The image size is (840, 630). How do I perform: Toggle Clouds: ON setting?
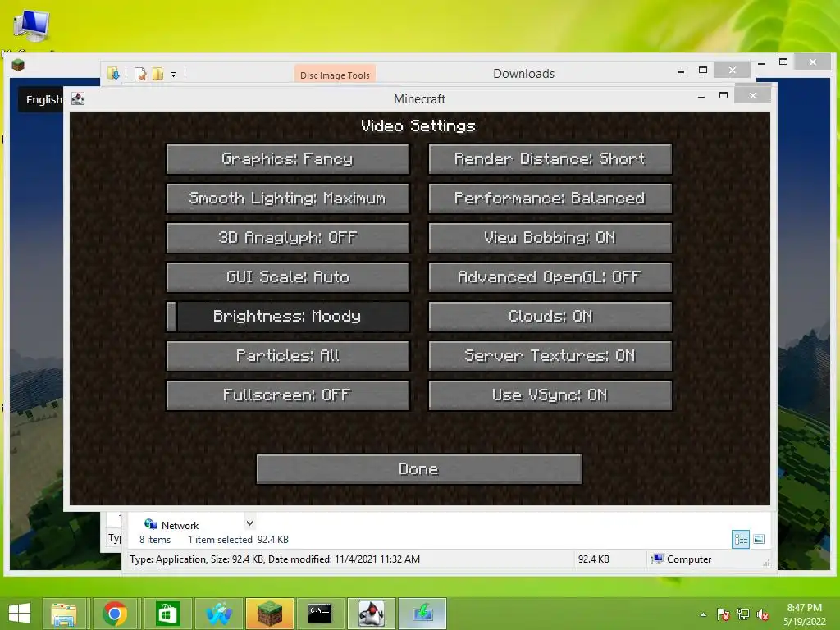(x=550, y=317)
